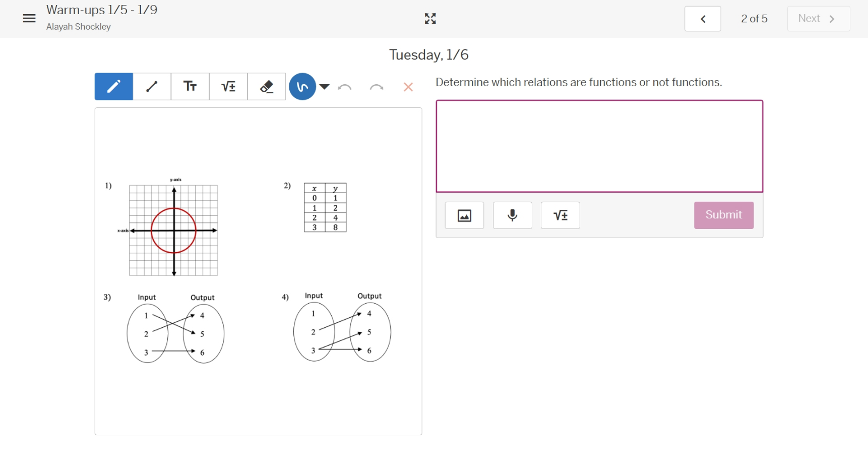Open the hamburger menu
The image size is (868, 460).
(29, 19)
